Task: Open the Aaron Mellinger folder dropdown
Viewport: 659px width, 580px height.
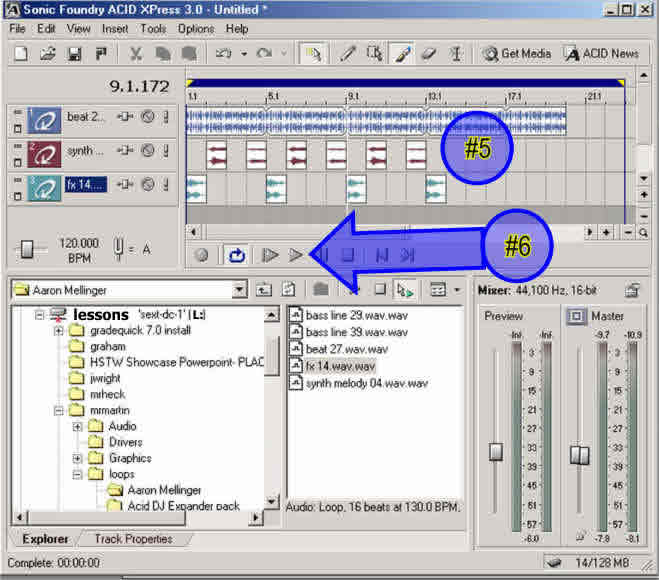Action: pyautogui.click(x=239, y=289)
